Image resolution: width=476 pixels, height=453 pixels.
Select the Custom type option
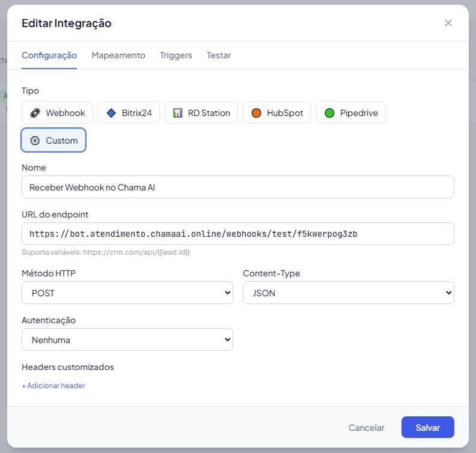pyautogui.click(x=53, y=140)
